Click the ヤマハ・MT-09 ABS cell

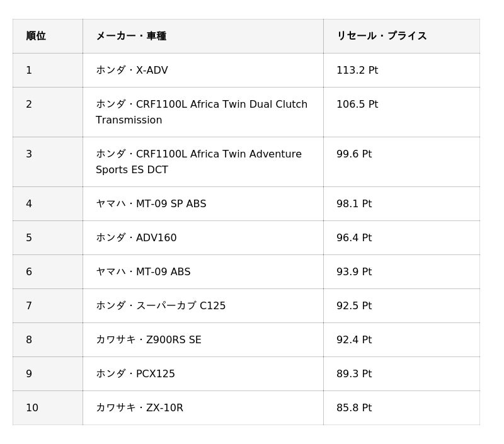[x=143, y=272]
